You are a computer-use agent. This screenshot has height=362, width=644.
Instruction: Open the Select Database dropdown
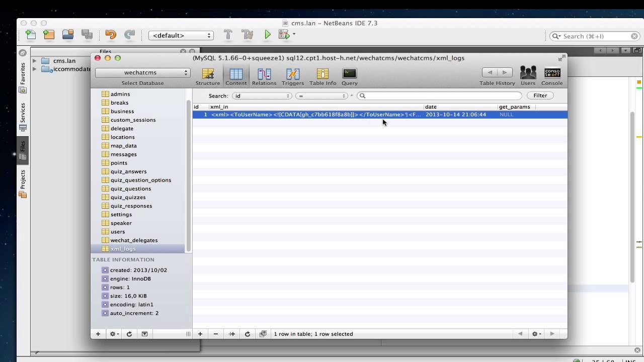(x=142, y=72)
